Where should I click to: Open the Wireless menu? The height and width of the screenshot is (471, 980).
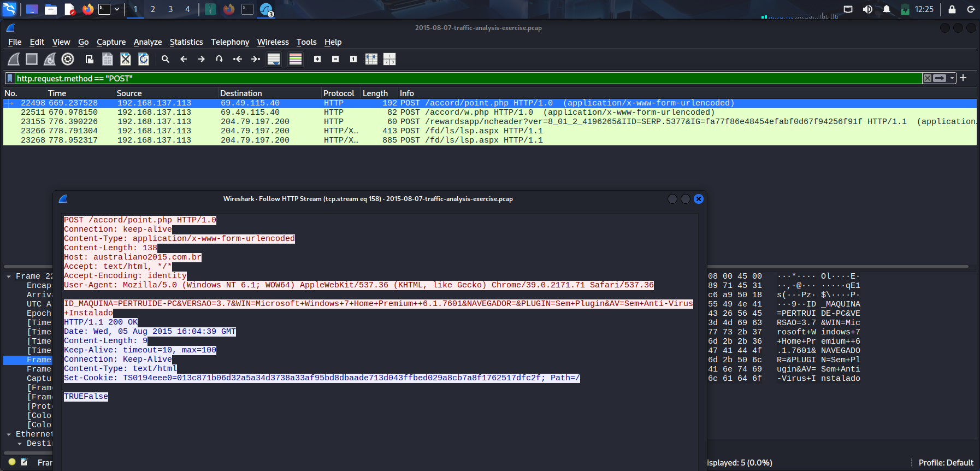pos(273,42)
